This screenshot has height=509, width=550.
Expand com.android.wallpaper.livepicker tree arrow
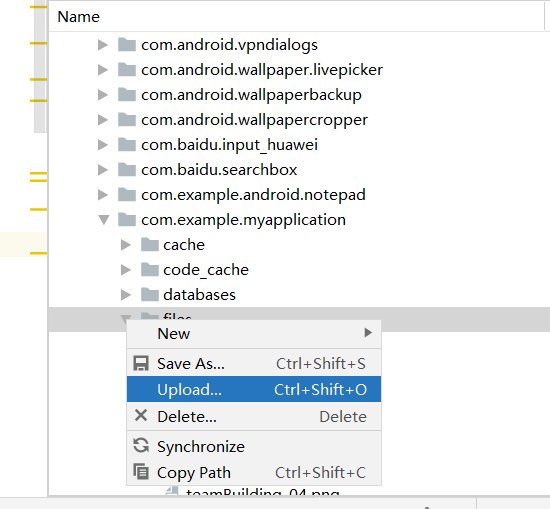point(102,70)
